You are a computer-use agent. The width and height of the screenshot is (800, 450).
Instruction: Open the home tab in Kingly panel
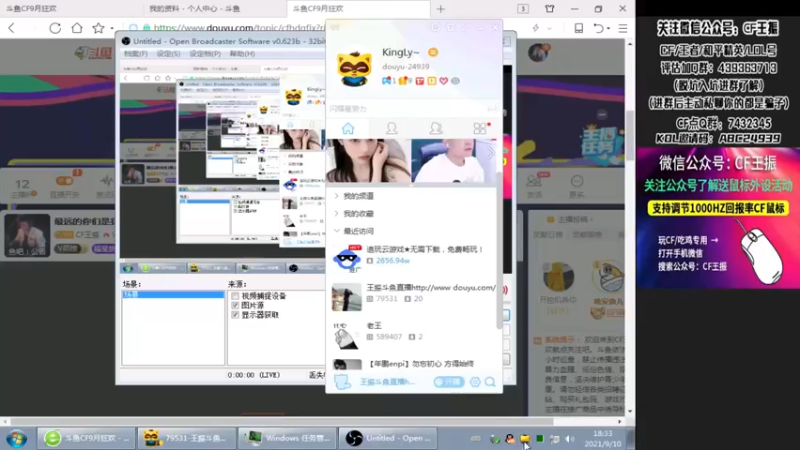[348, 129]
